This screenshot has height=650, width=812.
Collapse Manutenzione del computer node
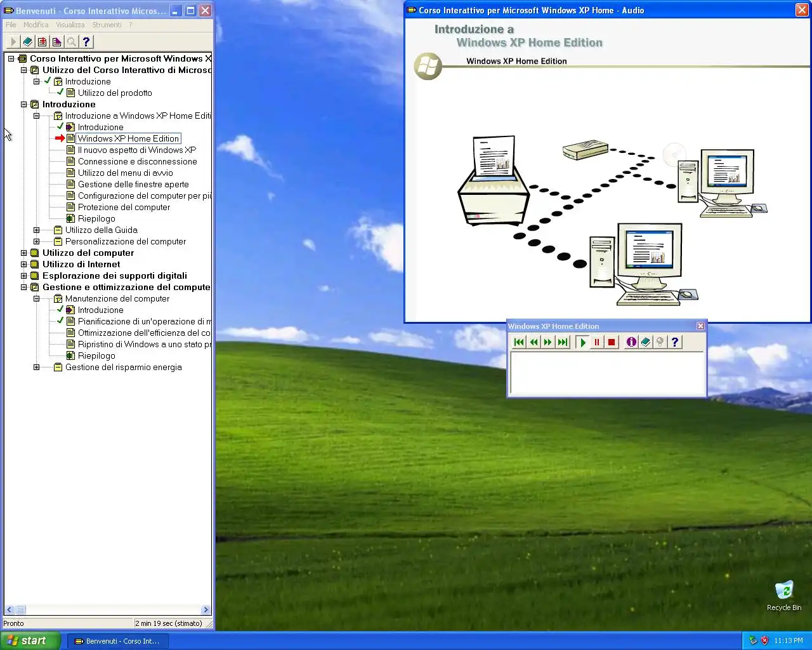36,298
